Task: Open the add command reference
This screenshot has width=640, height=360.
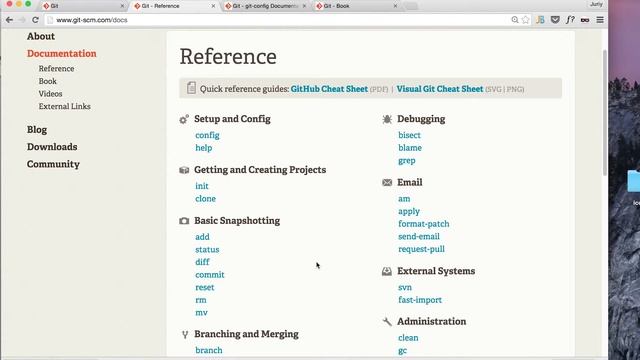Action: coord(202,237)
